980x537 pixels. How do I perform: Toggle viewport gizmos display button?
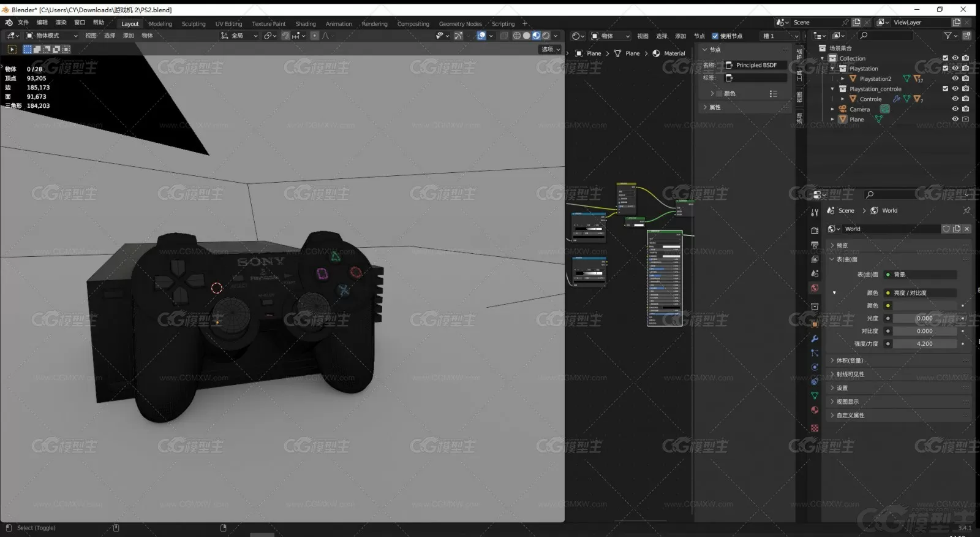(458, 36)
